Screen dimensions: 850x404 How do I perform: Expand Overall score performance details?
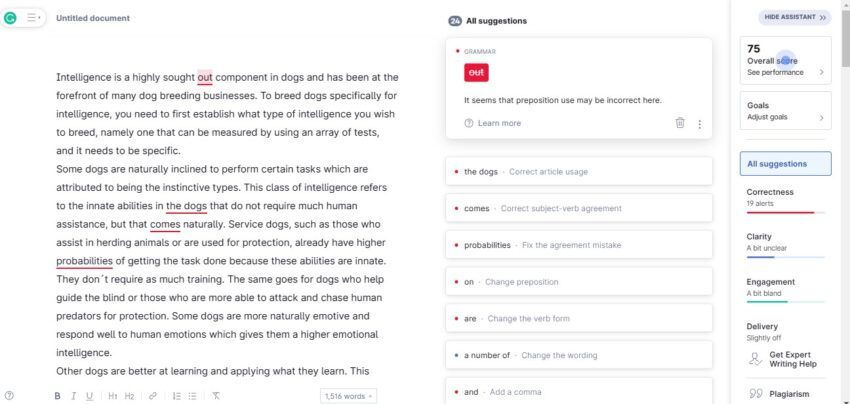click(785, 61)
